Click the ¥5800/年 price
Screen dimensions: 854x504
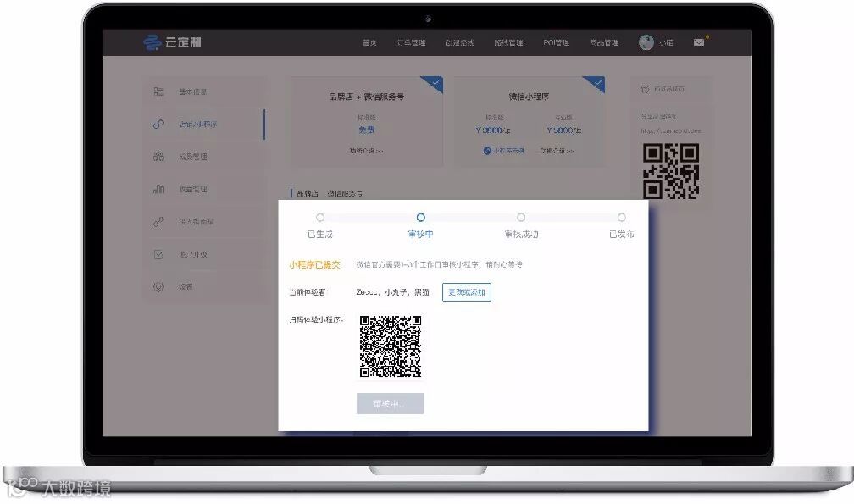point(563,130)
